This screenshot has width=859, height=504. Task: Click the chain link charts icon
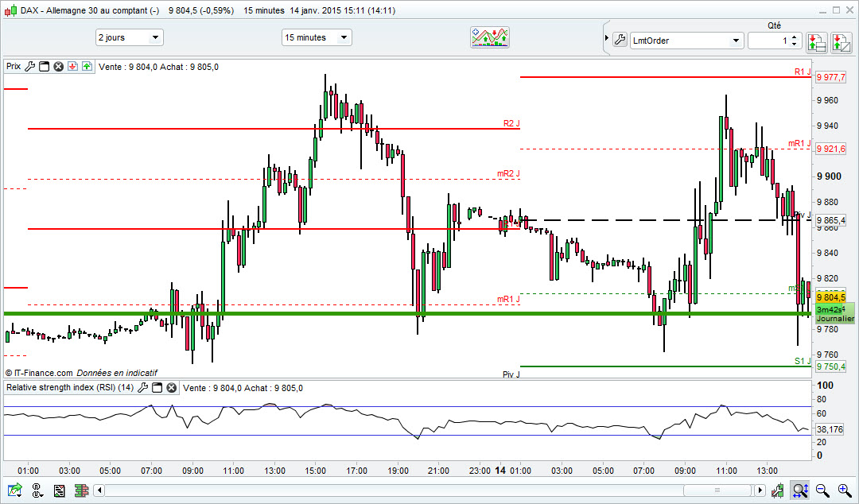pos(37,490)
